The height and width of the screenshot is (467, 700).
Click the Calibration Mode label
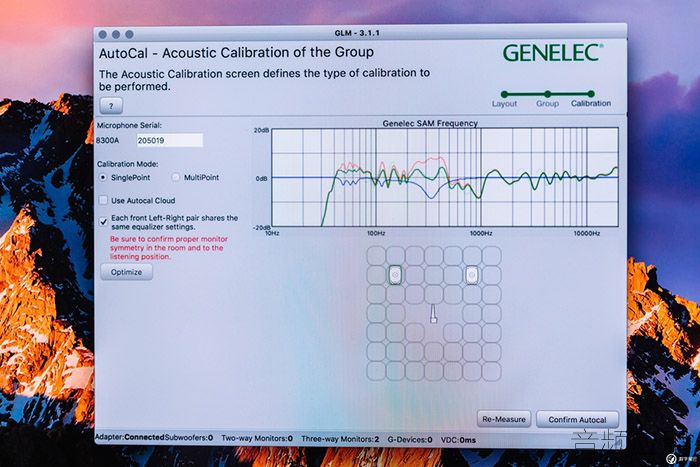point(128,164)
